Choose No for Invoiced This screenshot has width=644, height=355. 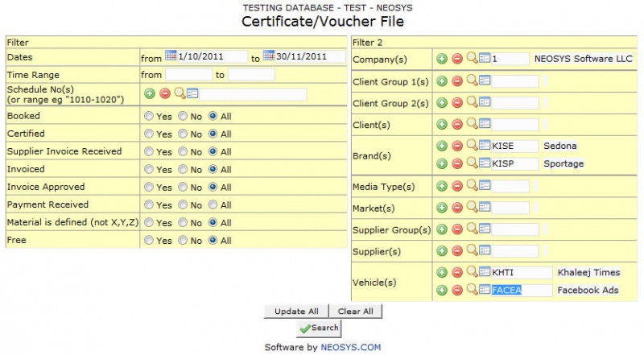pos(183,169)
